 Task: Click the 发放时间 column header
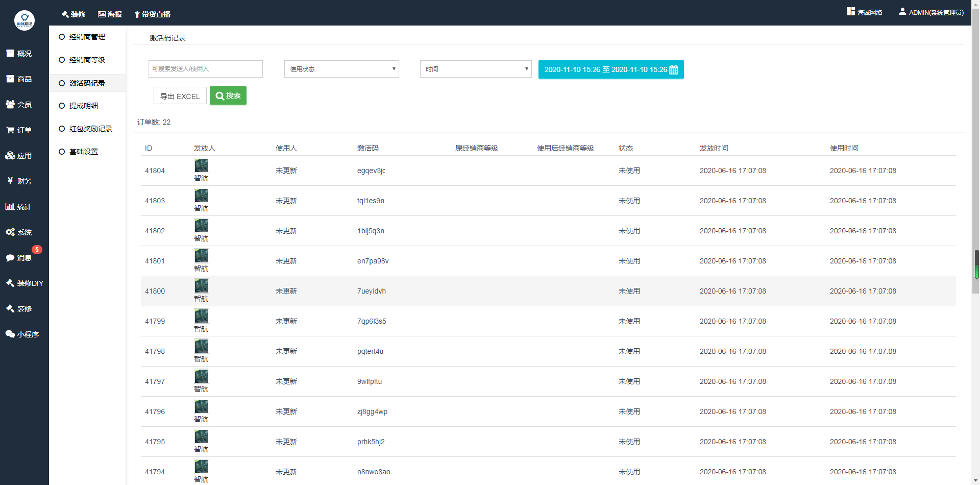click(x=714, y=148)
